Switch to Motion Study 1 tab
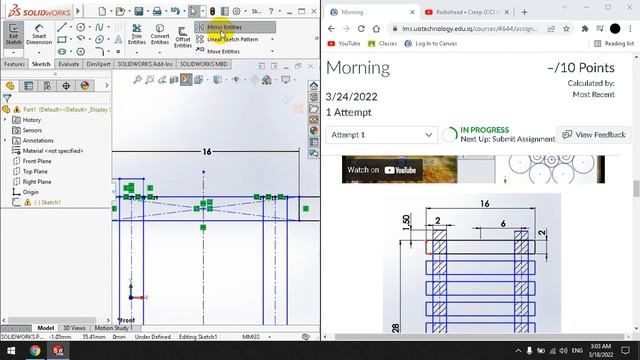 pyautogui.click(x=113, y=328)
